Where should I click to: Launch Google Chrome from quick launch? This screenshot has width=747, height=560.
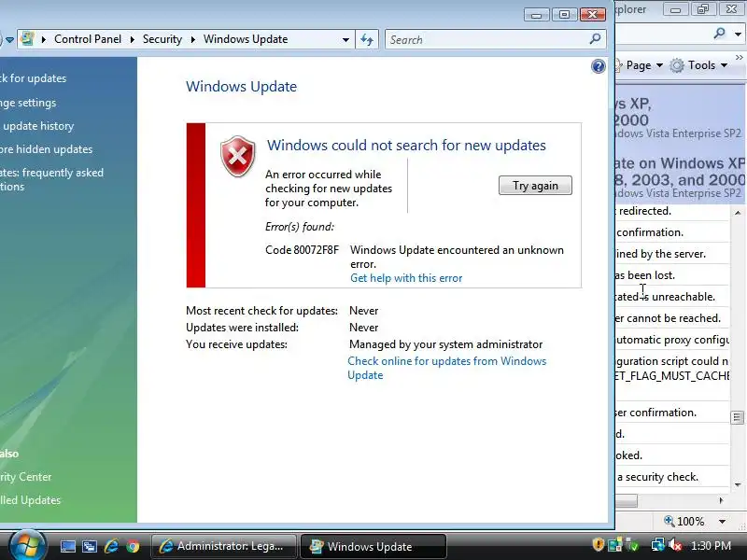pos(133,546)
